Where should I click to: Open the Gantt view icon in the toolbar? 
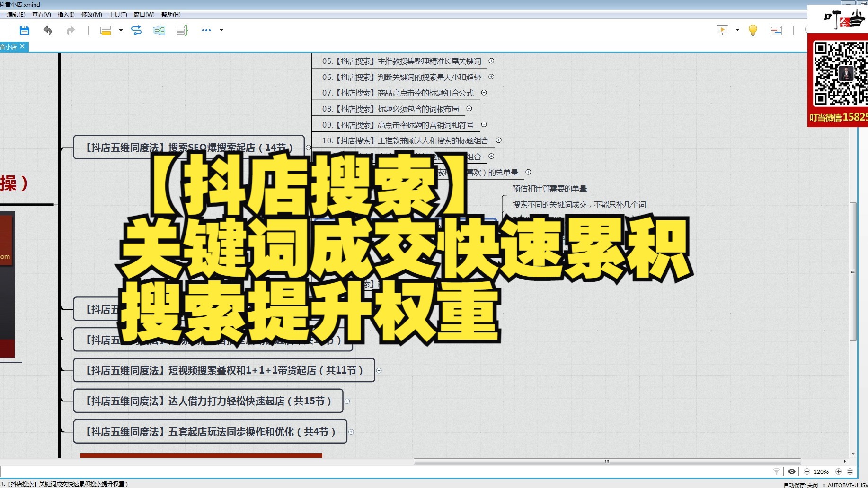(x=776, y=30)
